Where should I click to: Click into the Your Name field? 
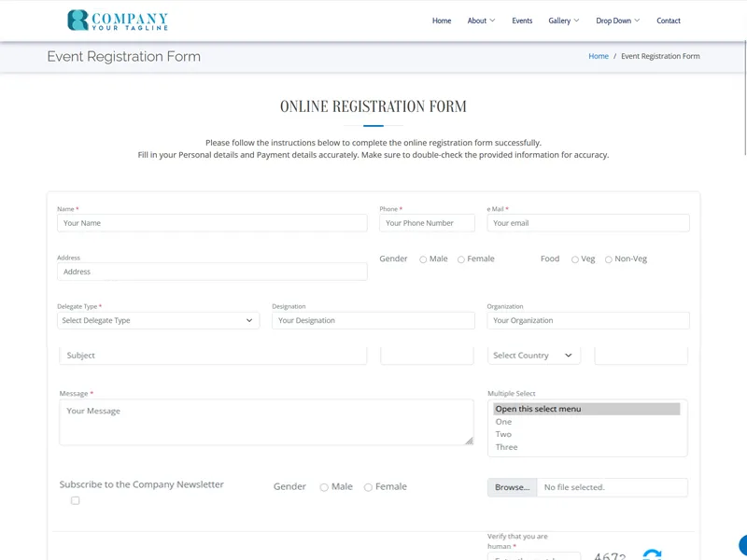click(212, 223)
